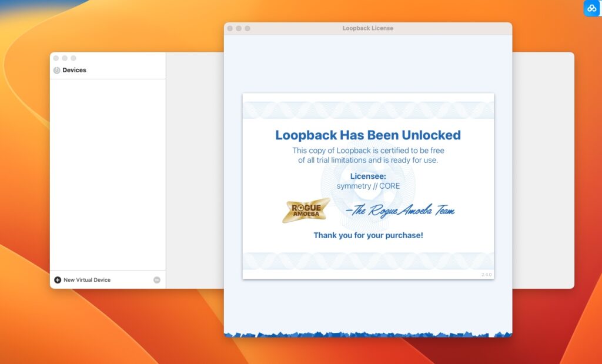Click the Thank you for your purchase text
This screenshot has height=364, width=602.
pos(369,235)
